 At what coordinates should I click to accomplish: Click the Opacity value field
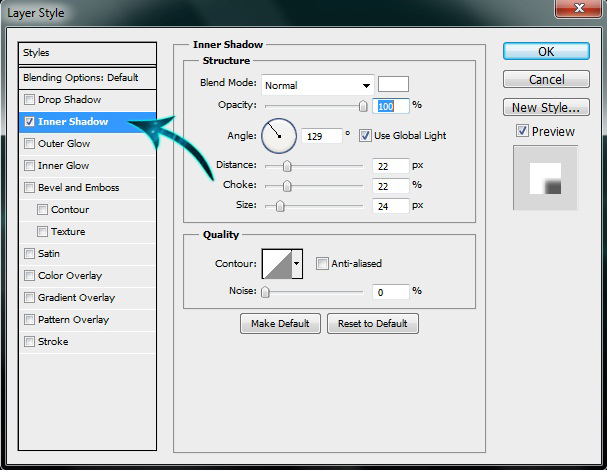pyautogui.click(x=390, y=105)
